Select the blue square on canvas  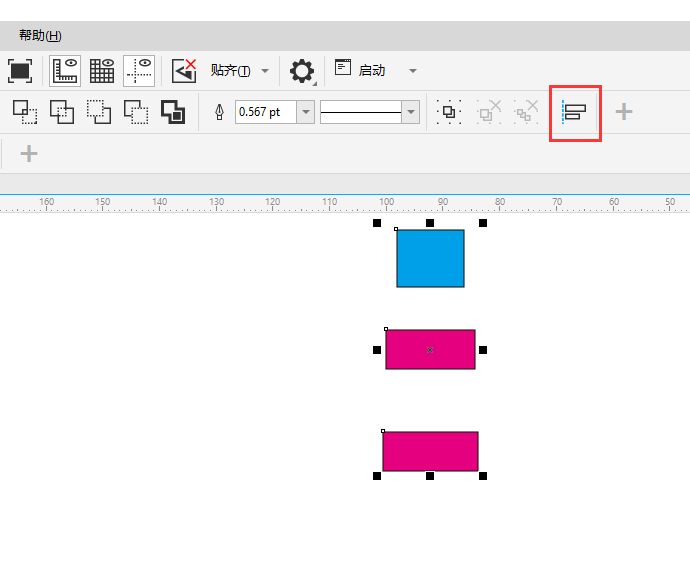[x=430, y=258]
